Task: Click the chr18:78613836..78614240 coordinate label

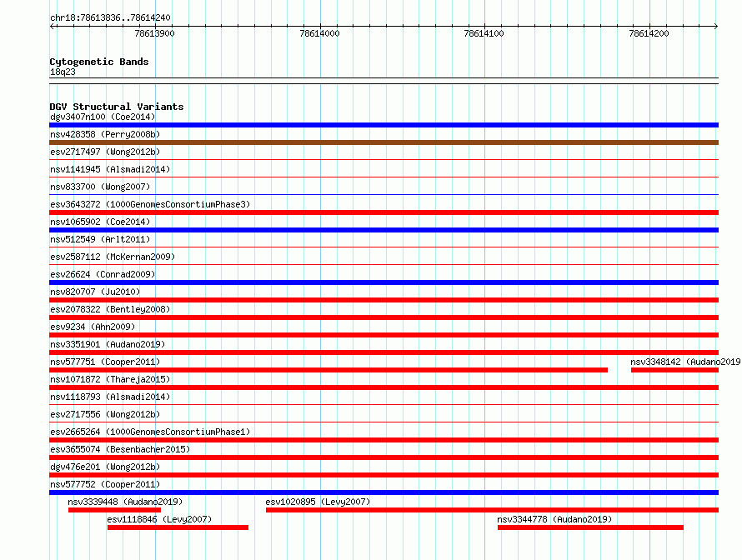Action: pyautogui.click(x=110, y=17)
